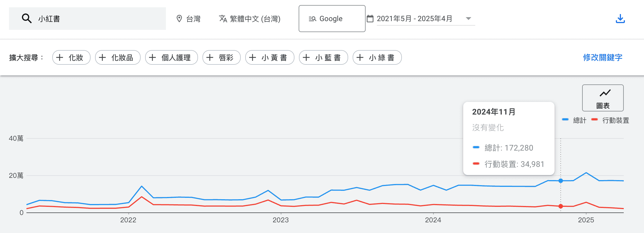Add 小藍書 suggestion chip
This screenshot has height=233, width=644.
324,57
